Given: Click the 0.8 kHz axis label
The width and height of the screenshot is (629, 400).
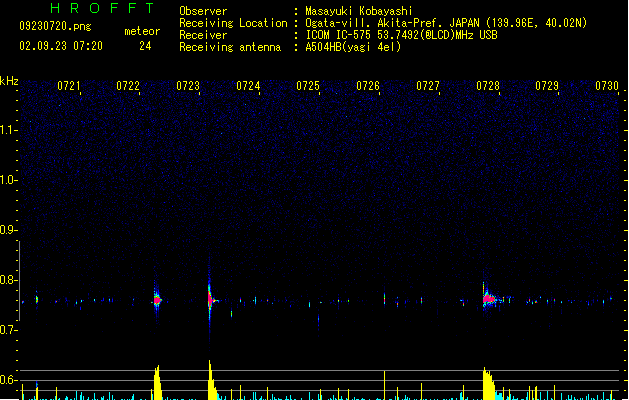Looking at the screenshot, I should [8, 280].
